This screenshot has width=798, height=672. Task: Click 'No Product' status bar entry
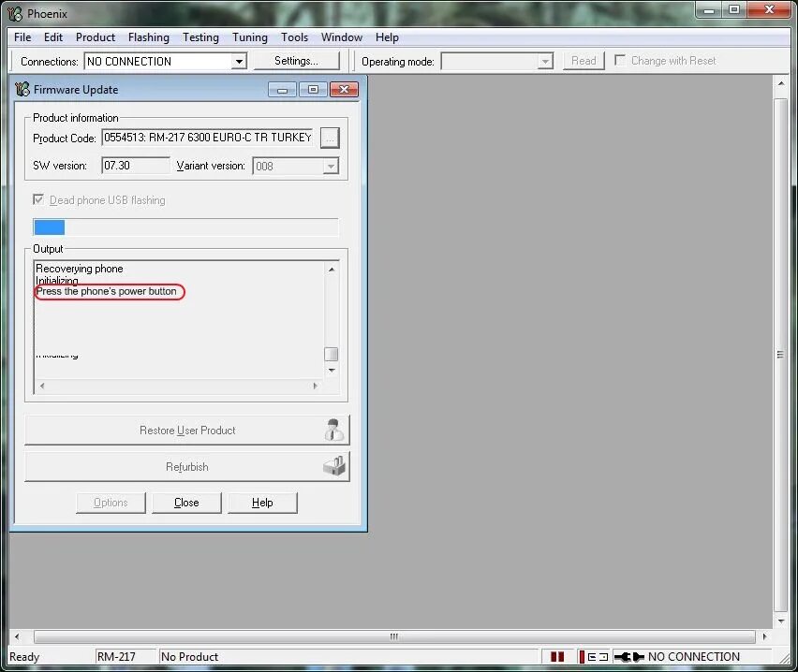point(190,657)
